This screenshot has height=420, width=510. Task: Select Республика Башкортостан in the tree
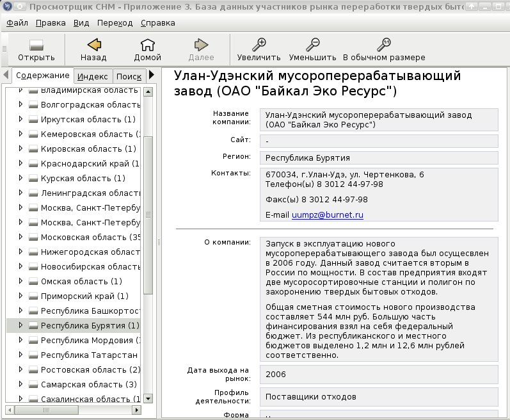90,311
